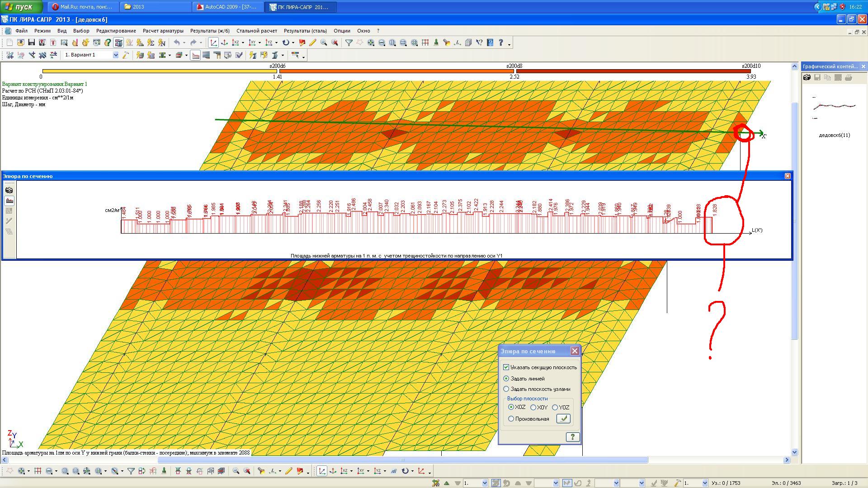Screen dimensions: 868x488
Task: Choose the YOZ plane radio button
Action: point(555,407)
